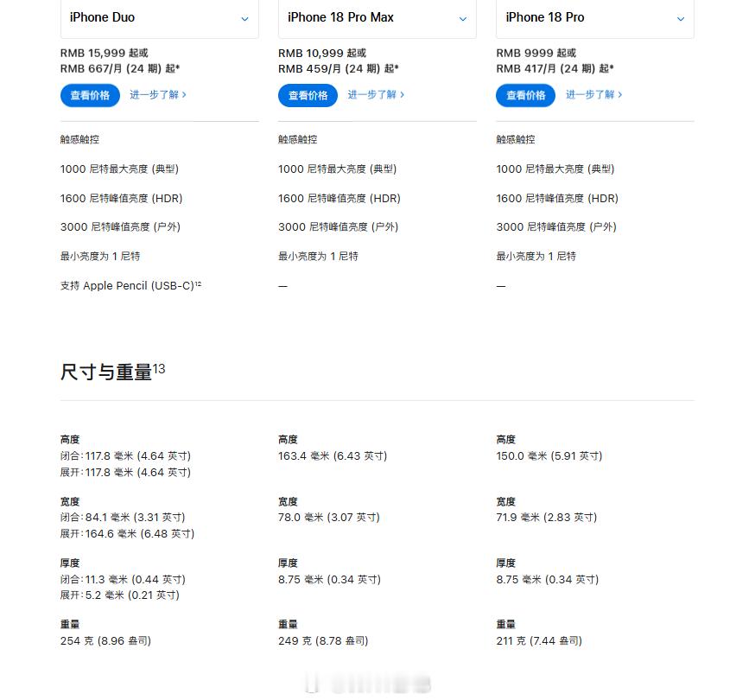The width and height of the screenshot is (736, 700).
Task: Click 8.75 毫米 thickness in iPhone 18 Pro Max column
Action: pos(329,579)
